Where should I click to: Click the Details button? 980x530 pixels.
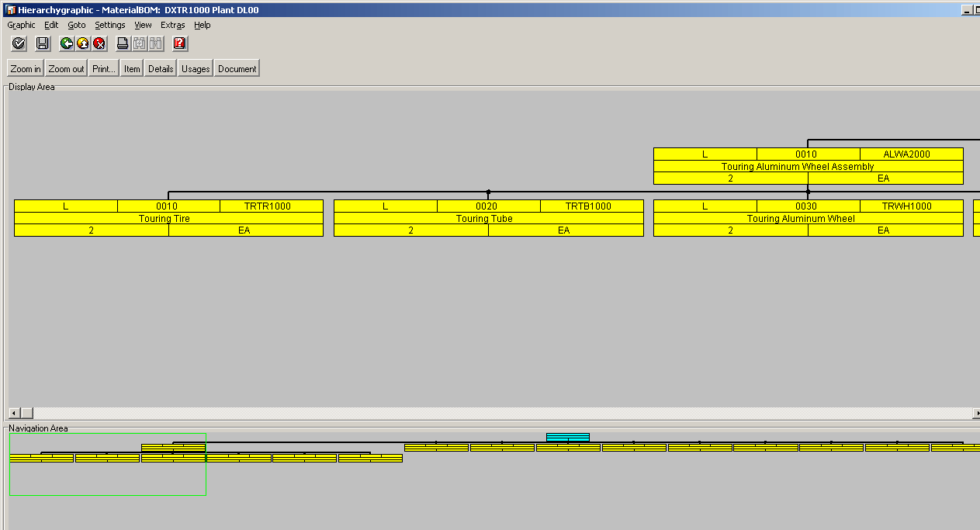pyautogui.click(x=161, y=68)
